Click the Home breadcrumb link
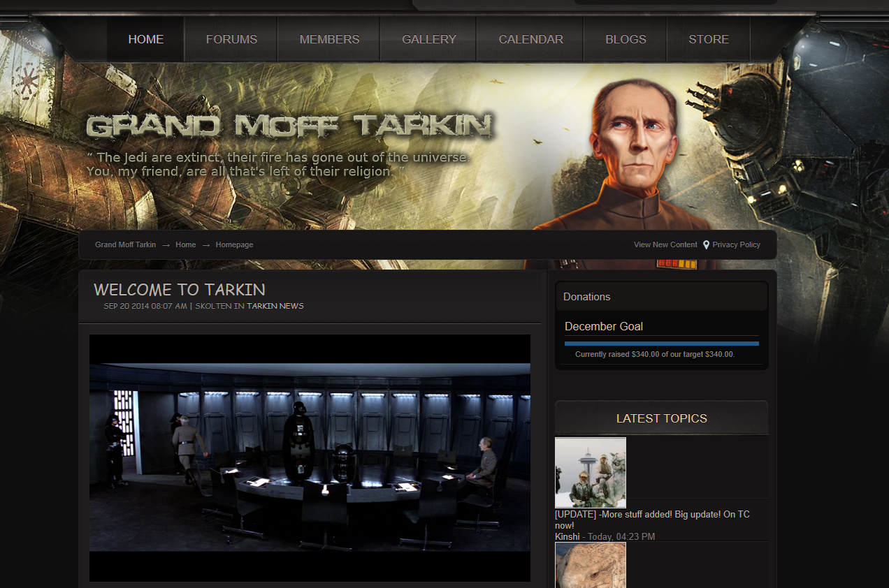The height and width of the screenshot is (588, 889). click(x=185, y=244)
